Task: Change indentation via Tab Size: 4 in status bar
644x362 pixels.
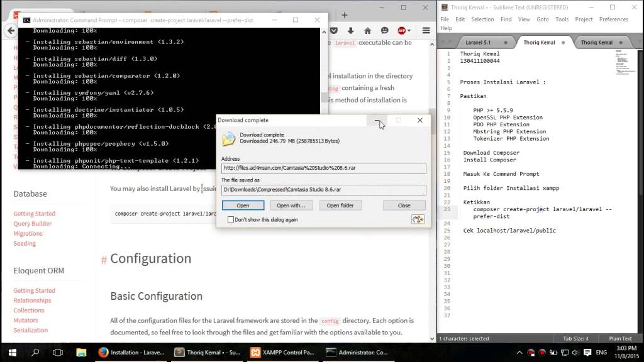Action: coord(575,339)
